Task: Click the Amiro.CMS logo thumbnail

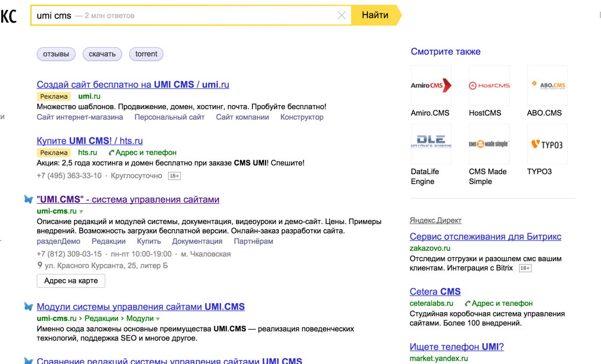Action: [431, 85]
